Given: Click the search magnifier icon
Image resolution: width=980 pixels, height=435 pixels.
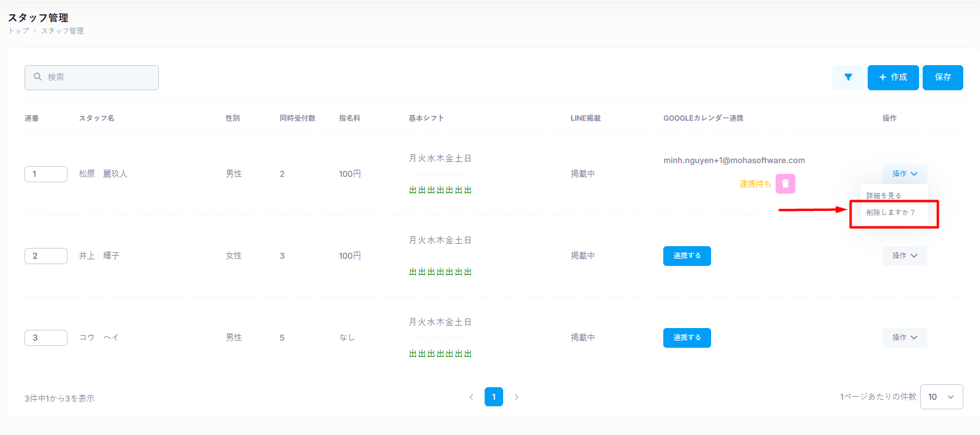Looking at the screenshot, I should coord(38,77).
